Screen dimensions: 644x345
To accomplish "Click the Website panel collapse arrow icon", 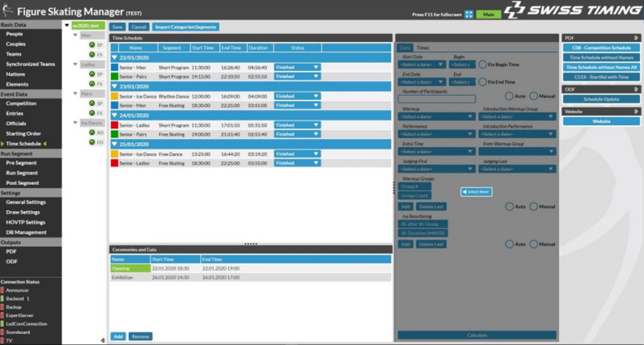I will click(x=636, y=111).
